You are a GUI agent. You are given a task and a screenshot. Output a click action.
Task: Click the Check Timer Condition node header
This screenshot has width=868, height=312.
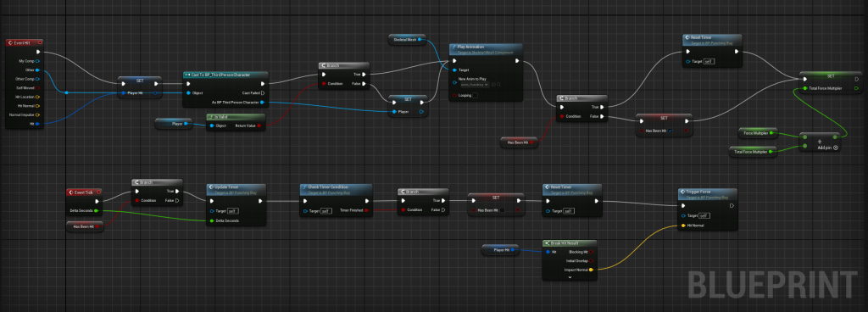336,188
